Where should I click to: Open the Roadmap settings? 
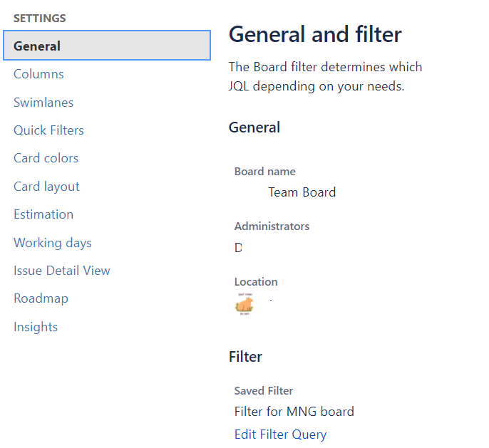(41, 298)
